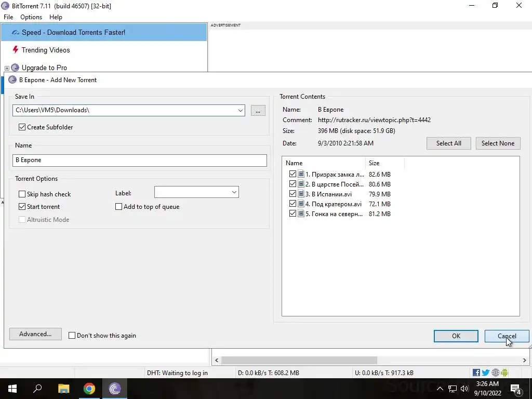This screenshot has height=399, width=532.
Task: Click OK to add torrent
Action: click(x=456, y=336)
